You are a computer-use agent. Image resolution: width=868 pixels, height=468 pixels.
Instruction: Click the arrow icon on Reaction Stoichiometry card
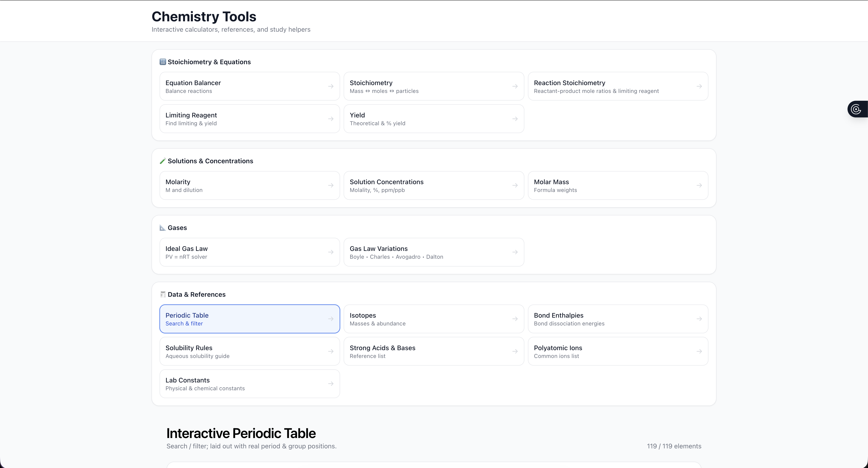[699, 86]
